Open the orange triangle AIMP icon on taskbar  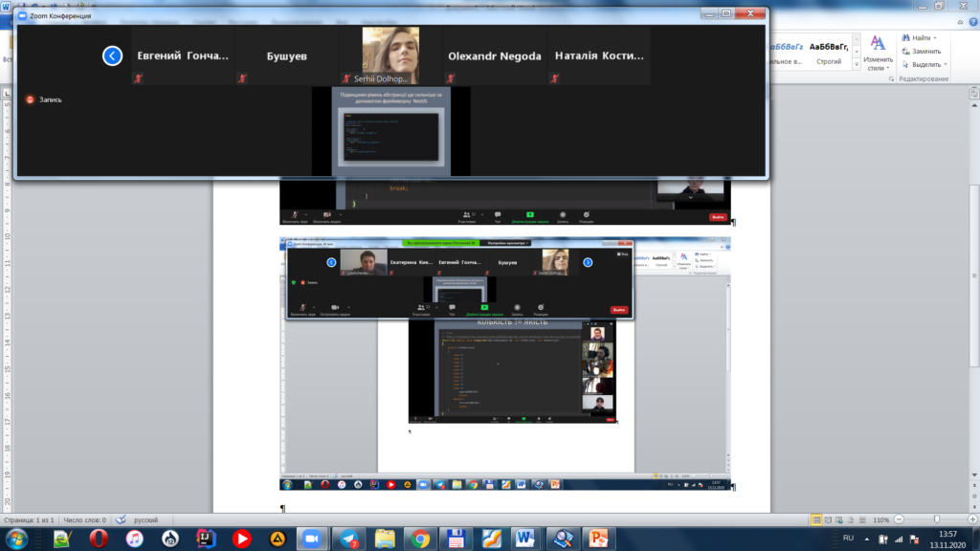[x=278, y=539]
